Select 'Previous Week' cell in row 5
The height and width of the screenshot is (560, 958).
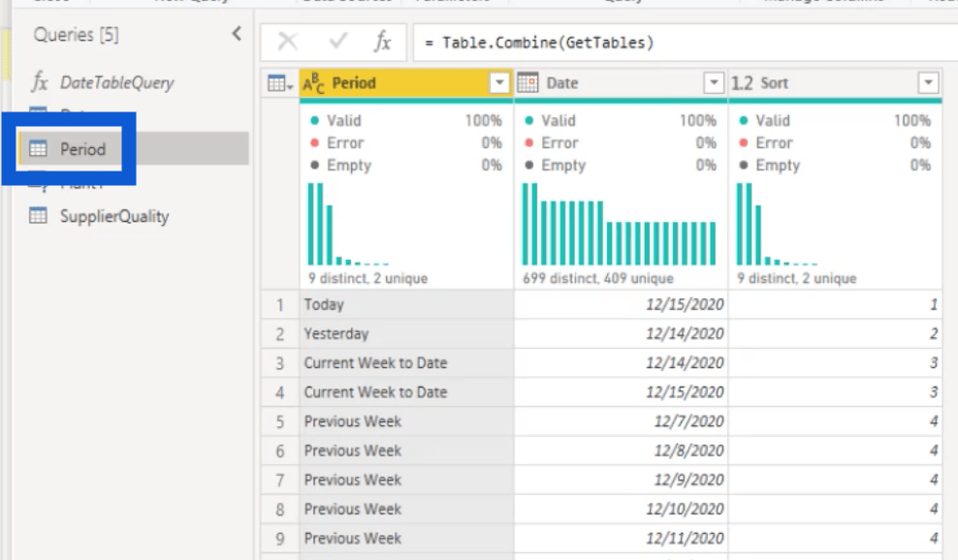pos(406,421)
